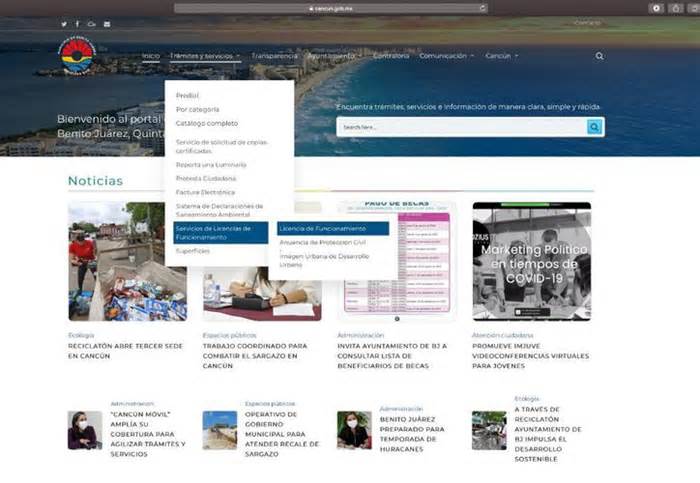Click the 'Search here...' input field
This screenshot has width=700, height=483.
point(462,127)
